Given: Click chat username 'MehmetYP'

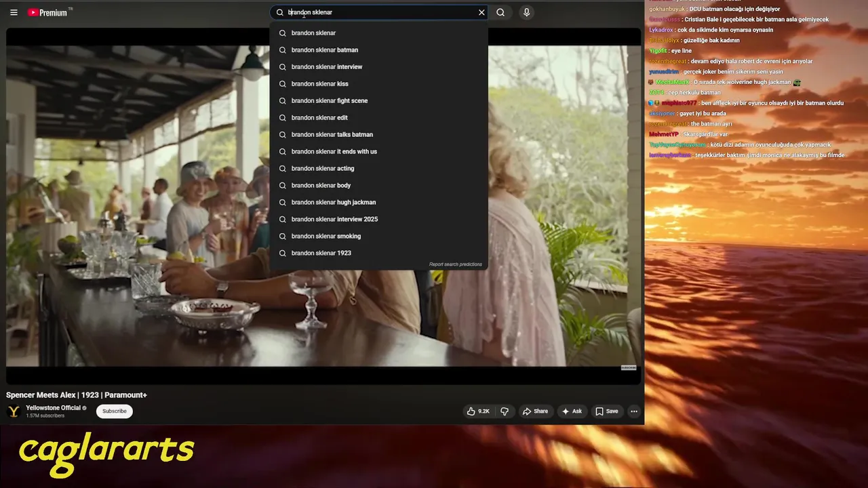Looking at the screenshot, I should pos(664,134).
